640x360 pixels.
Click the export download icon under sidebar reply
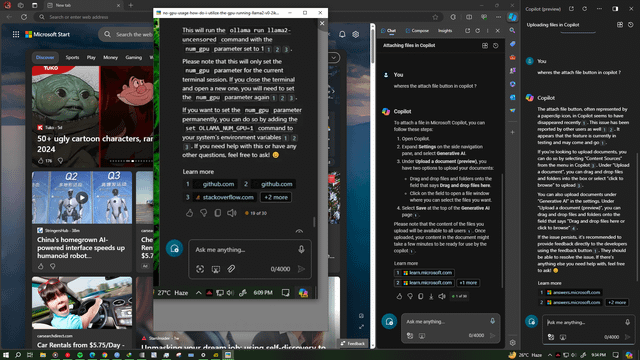coord(431,296)
